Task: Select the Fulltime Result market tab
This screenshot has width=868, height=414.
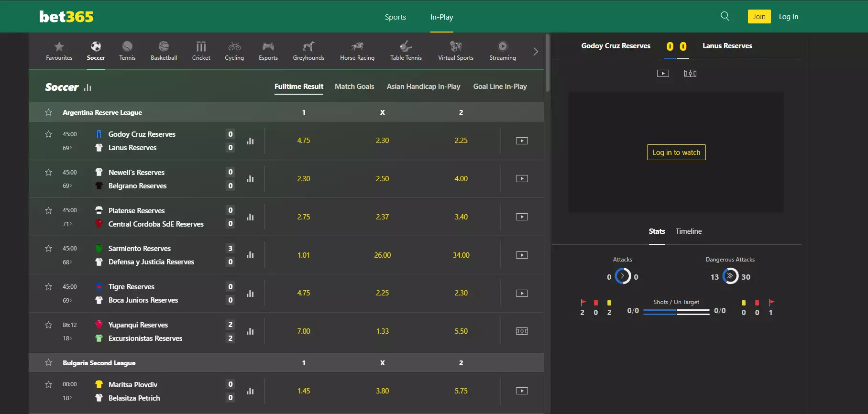Action: coord(299,86)
